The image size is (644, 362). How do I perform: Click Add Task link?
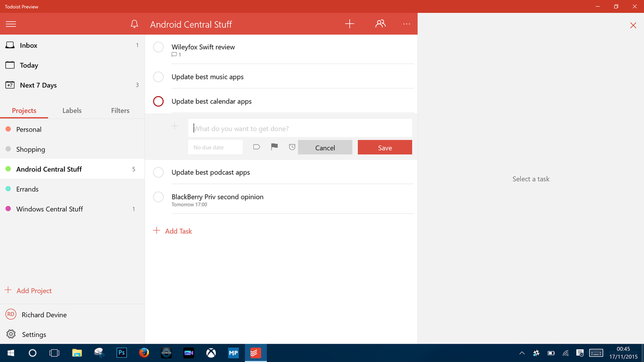(x=173, y=231)
